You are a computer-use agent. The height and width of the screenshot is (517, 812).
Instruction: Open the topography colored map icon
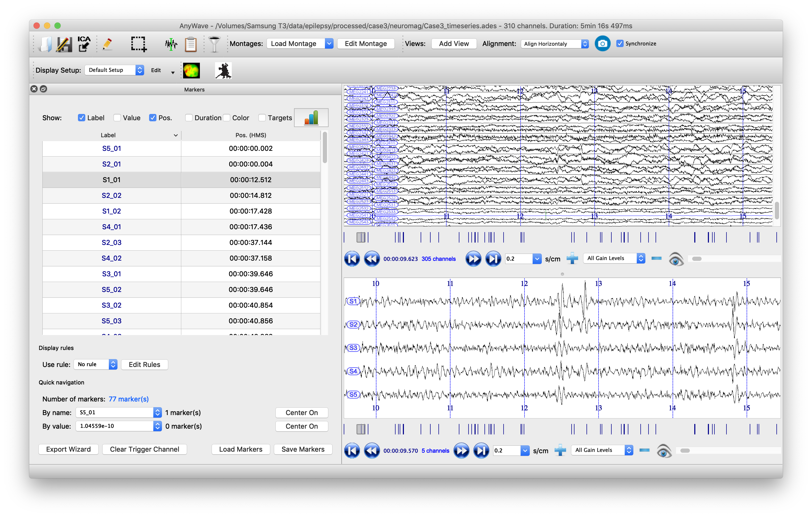[x=191, y=70]
